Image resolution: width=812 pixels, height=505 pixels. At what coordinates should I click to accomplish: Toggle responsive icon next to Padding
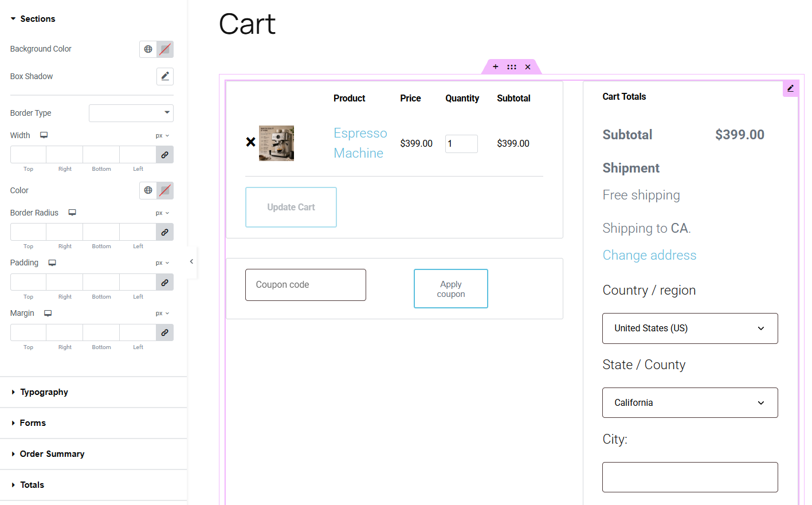coord(52,263)
